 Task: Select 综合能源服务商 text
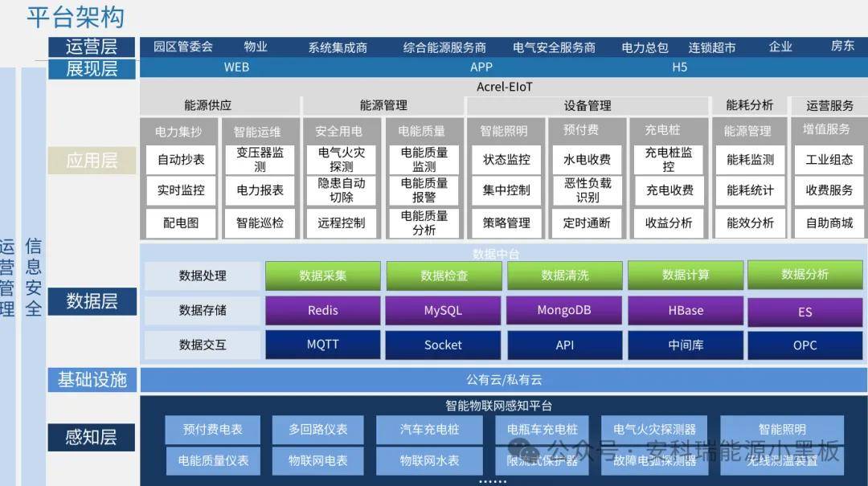tap(444, 47)
